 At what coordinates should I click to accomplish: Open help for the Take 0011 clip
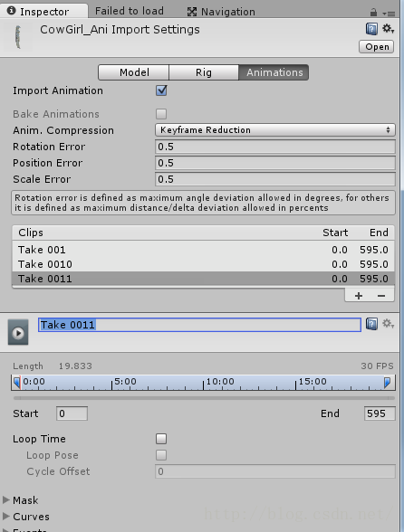tap(371, 324)
